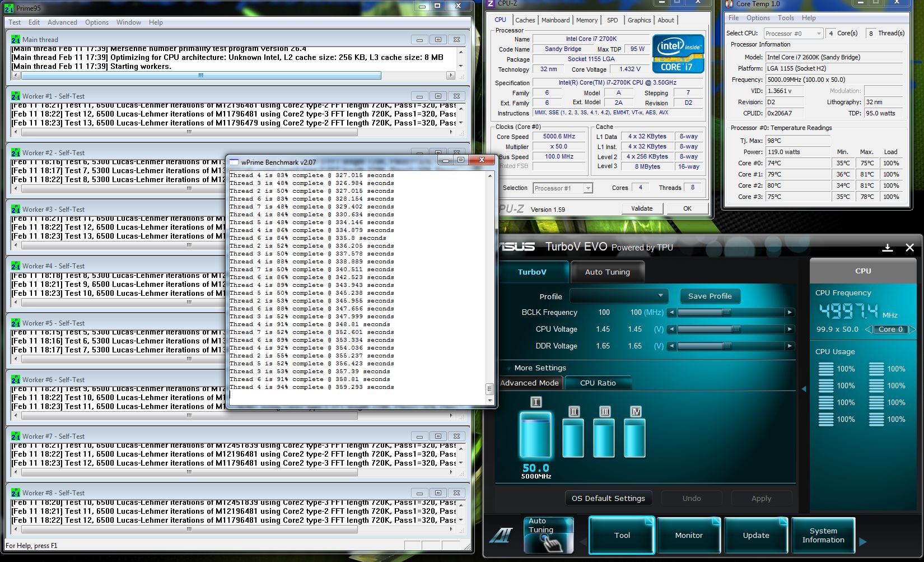
Task: Click the Main thread window icon
Action: (16, 39)
